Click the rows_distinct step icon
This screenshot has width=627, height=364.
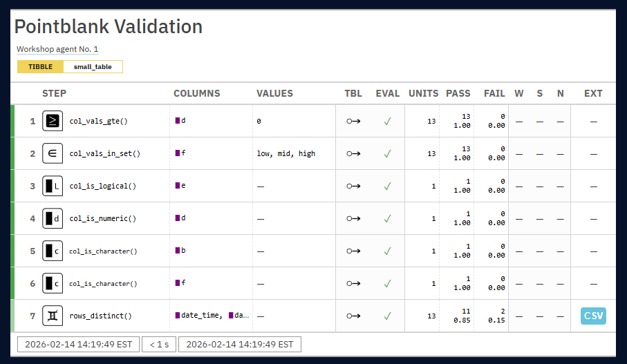click(53, 316)
